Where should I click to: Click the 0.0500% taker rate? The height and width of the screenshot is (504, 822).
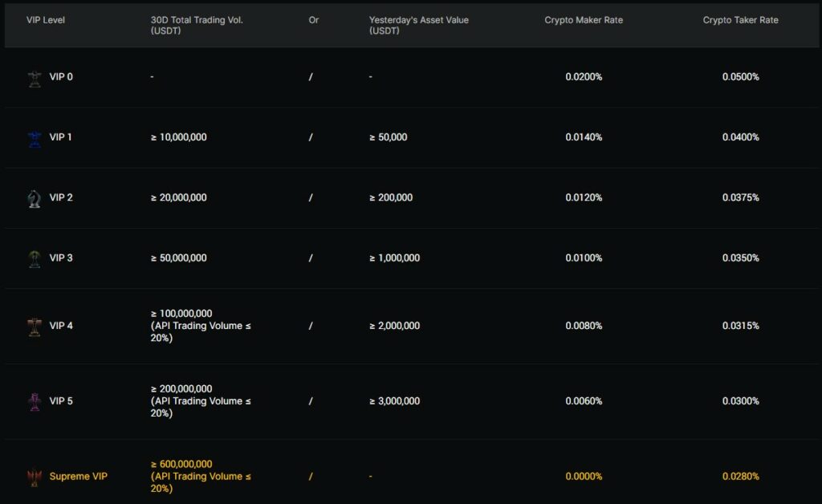(740, 77)
